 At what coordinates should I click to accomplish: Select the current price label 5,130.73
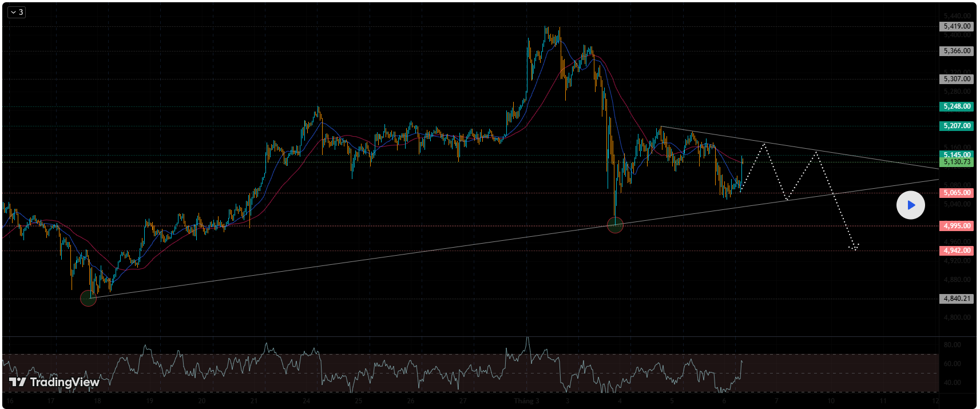957,162
